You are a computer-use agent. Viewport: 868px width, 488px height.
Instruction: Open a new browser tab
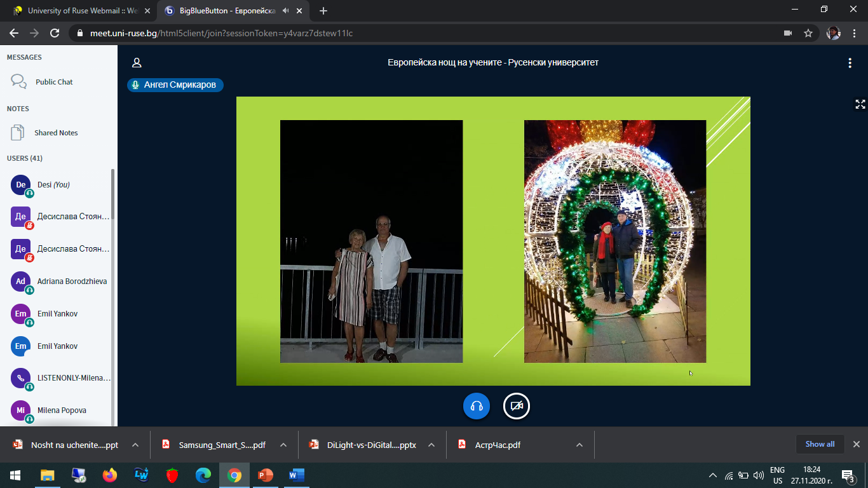coord(323,11)
